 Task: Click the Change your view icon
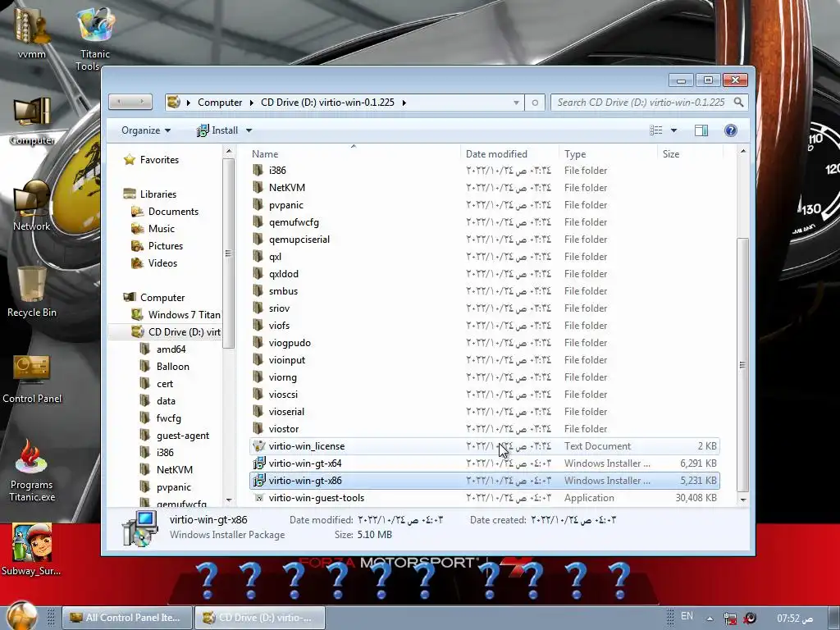point(655,130)
